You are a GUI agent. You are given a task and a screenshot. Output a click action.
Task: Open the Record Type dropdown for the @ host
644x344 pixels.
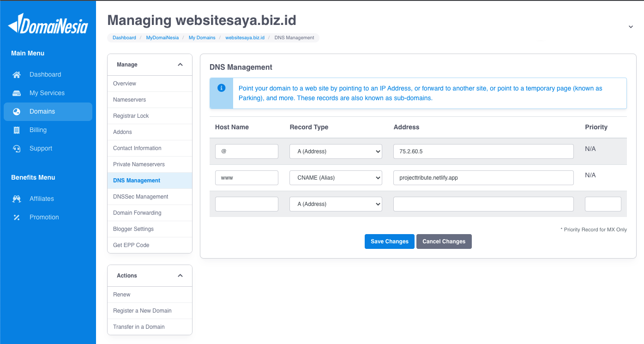336,151
